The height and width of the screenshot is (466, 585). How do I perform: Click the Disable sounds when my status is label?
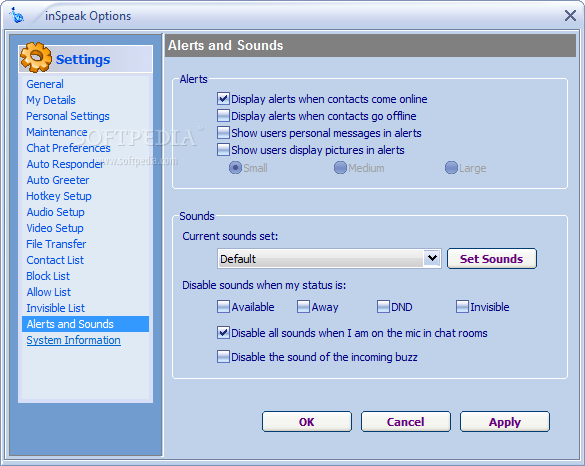coord(264,285)
